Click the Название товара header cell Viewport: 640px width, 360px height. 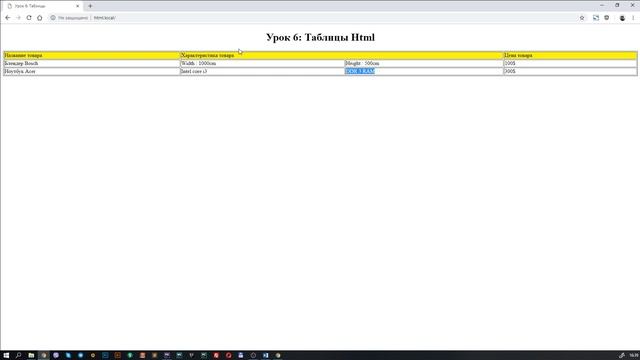pyautogui.click(x=92, y=56)
